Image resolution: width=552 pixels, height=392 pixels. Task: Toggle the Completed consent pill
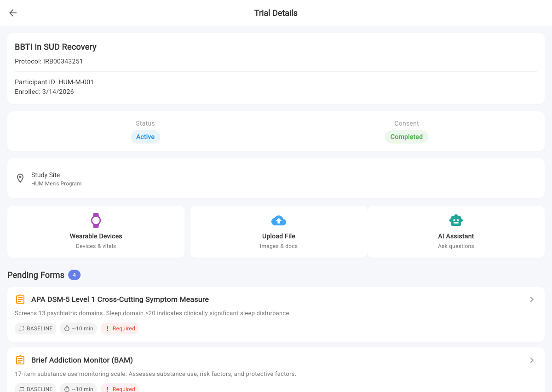pos(406,137)
